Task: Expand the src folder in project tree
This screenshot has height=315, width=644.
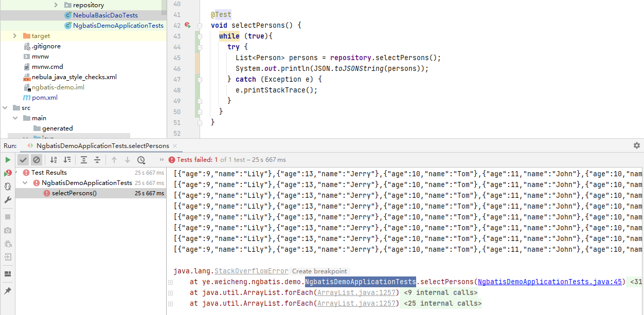Action: click(5, 107)
